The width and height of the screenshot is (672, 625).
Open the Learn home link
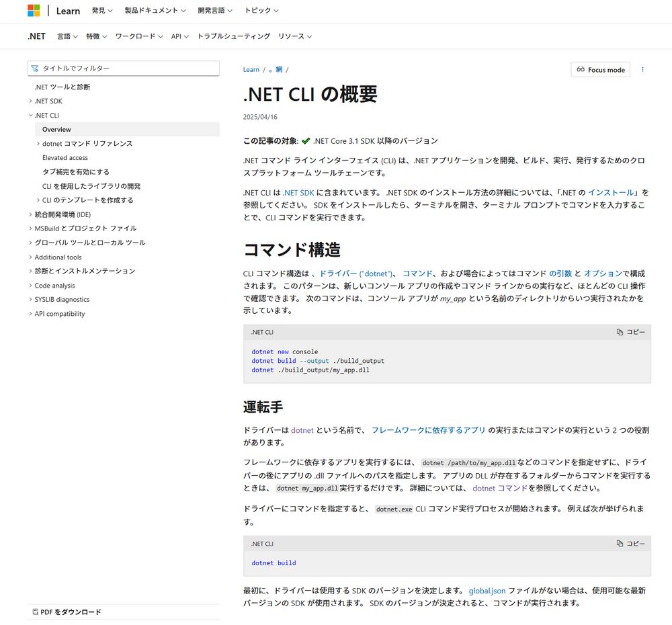(68, 11)
